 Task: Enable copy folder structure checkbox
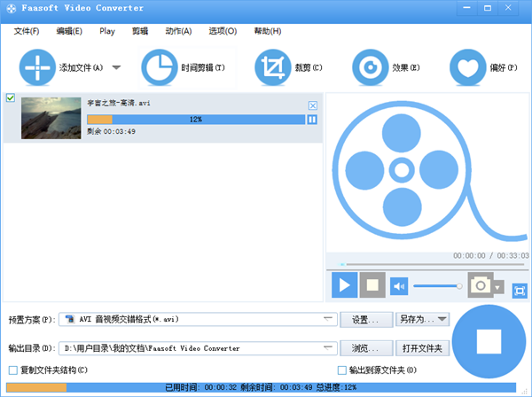click(x=12, y=370)
